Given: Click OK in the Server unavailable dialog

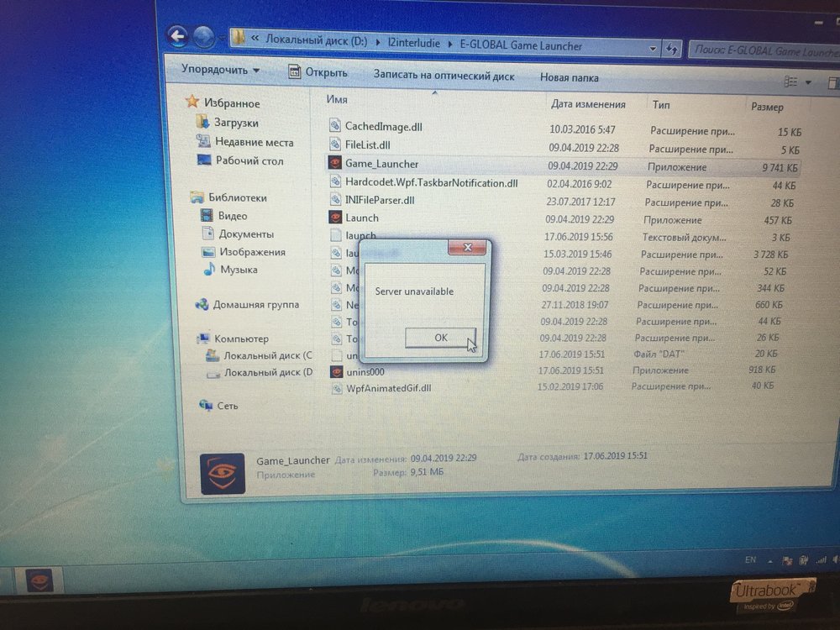Looking at the screenshot, I should click(x=440, y=337).
